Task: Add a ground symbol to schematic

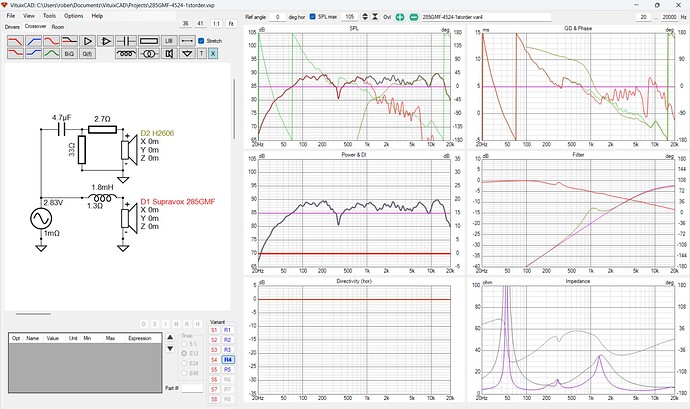Action: coord(188,54)
